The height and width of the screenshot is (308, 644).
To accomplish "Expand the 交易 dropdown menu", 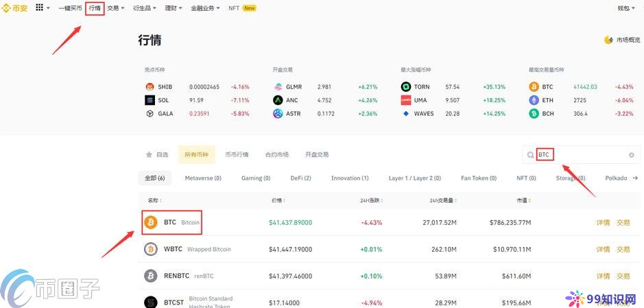I will tap(115, 8).
